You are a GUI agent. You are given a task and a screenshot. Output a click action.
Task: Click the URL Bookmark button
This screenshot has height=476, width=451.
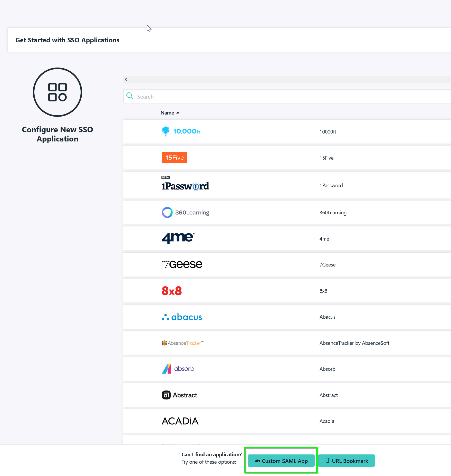coord(347,461)
